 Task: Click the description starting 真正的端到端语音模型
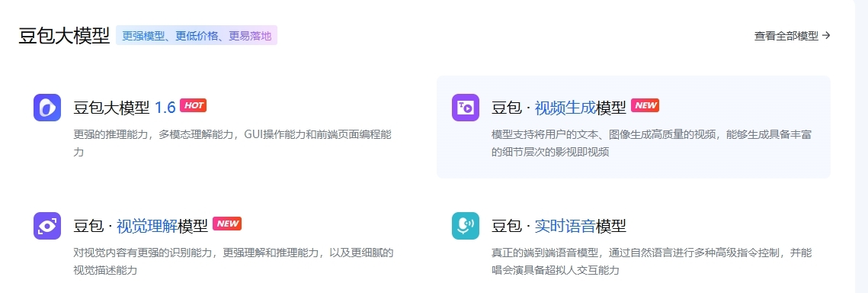(x=652, y=262)
